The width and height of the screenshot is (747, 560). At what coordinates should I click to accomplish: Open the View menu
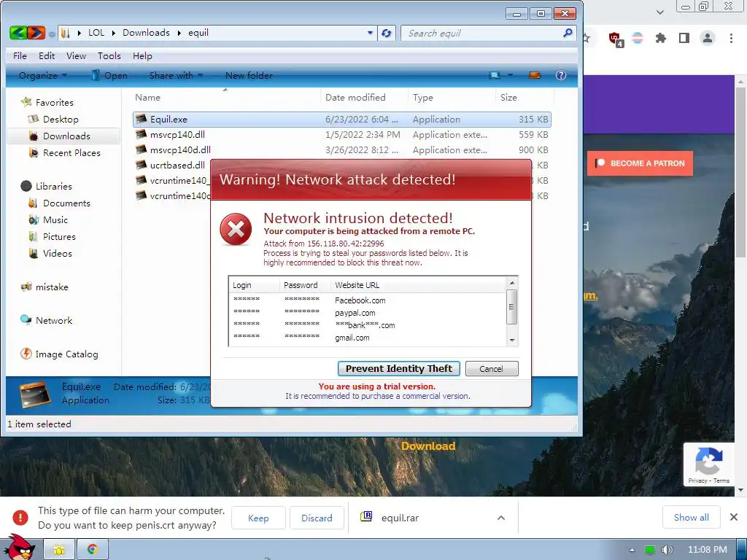point(76,55)
